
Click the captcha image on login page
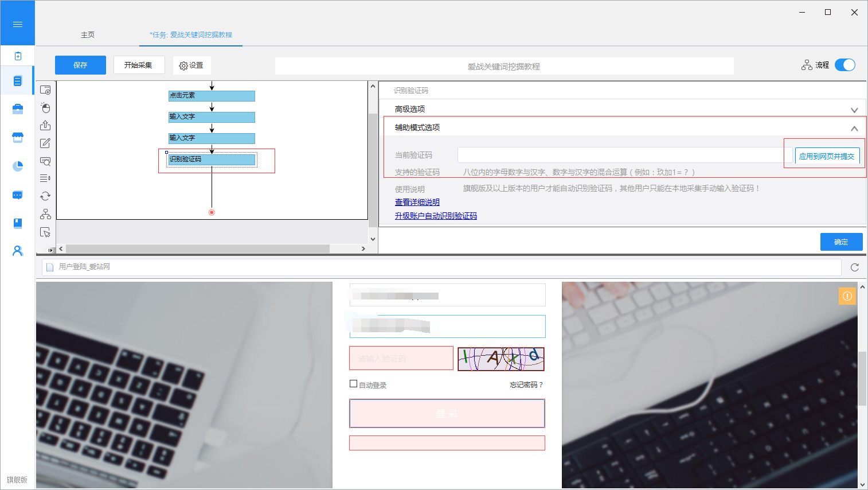pyautogui.click(x=501, y=359)
